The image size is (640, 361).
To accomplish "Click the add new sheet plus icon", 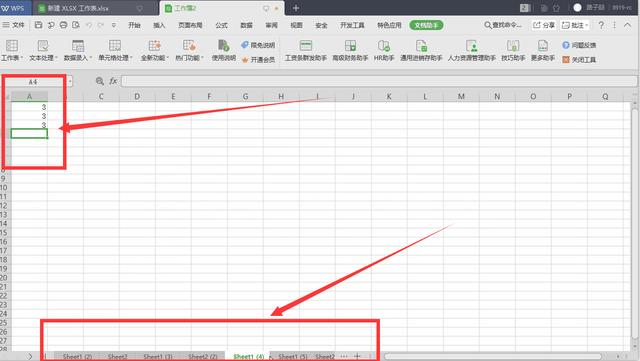I will pos(357,356).
